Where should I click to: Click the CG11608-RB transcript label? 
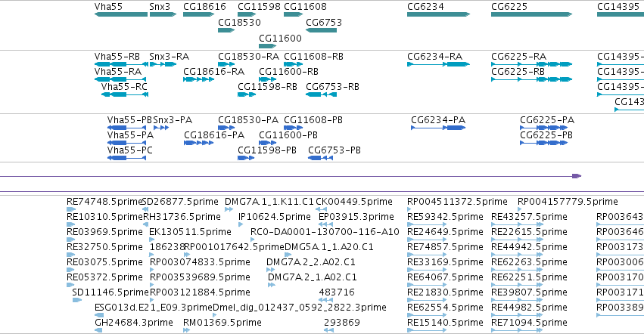313,57
